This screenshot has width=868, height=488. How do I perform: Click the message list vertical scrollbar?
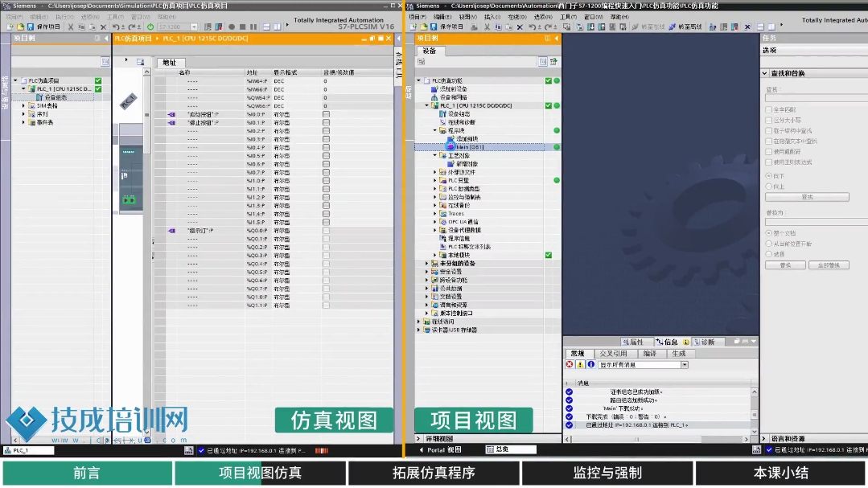(754, 411)
